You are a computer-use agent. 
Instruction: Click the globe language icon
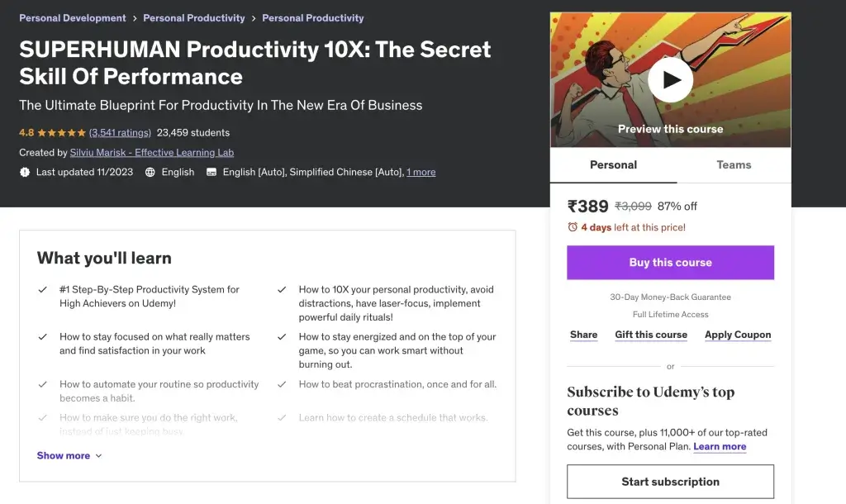point(150,172)
